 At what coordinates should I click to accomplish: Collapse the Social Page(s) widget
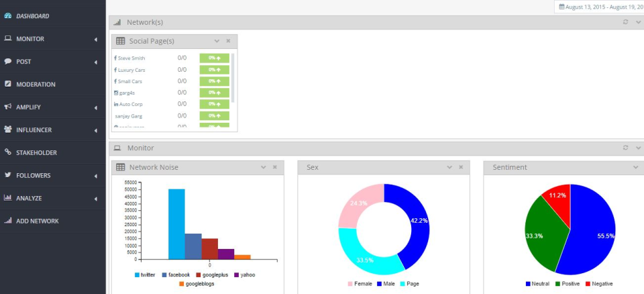pos(217,41)
